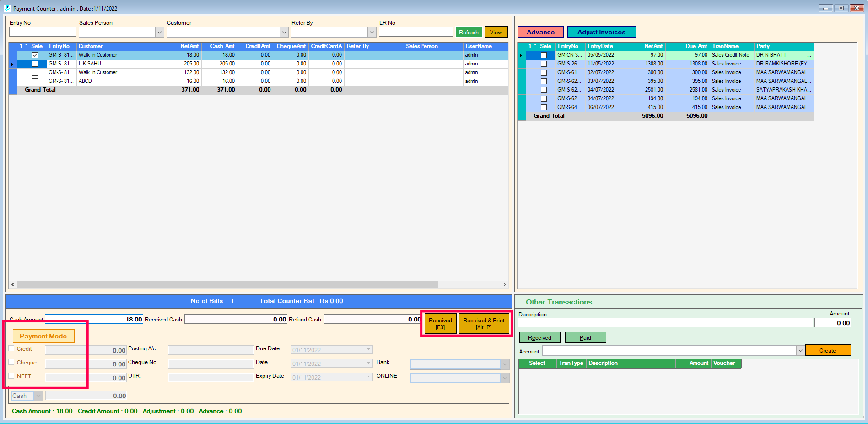The image size is (868, 424).
Task: Click the View button
Action: point(496,32)
